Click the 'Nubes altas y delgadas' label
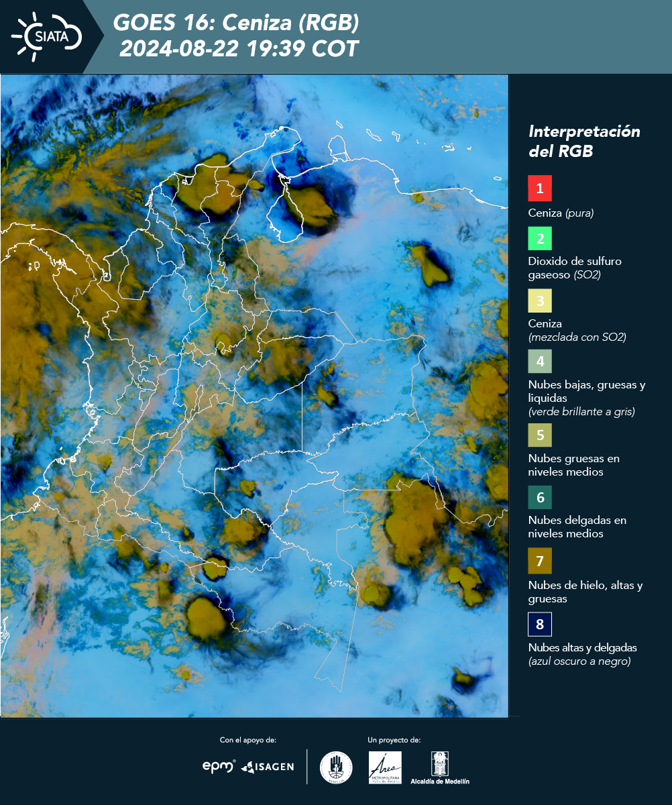The height and width of the screenshot is (805, 672). click(583, 647)
